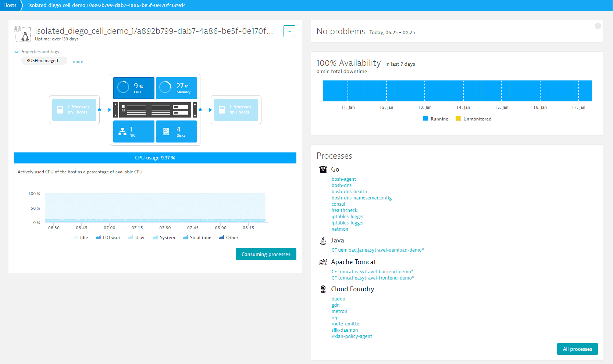Viewport: 613px width, 364px height.
Task: Click the Processes section heading
Action: 334,156
